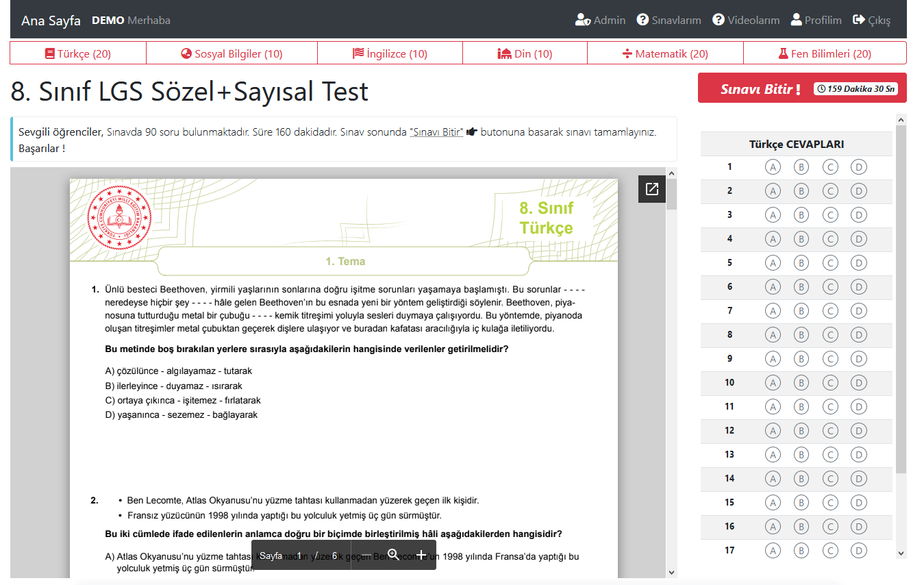Go to Ana Sayfa home link
The image size is (924, 585).
tap(51, 20)
